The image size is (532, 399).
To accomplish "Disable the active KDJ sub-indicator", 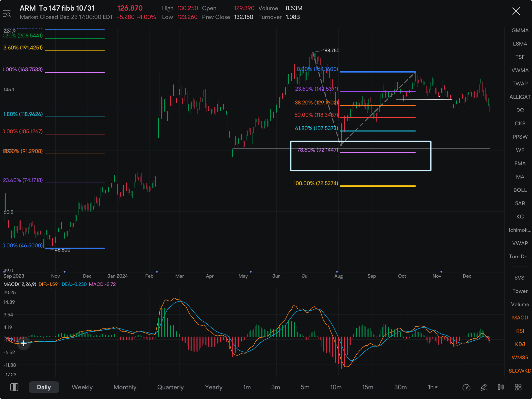I will pos(520,344).
